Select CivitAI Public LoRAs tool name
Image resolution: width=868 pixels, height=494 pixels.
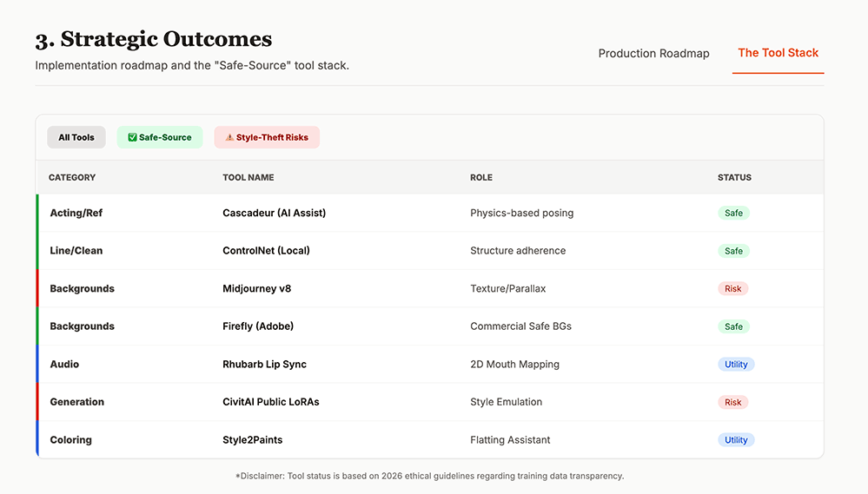[271, 402]
